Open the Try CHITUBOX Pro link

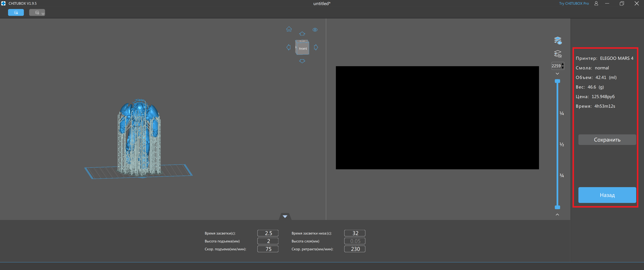(574, 4)
